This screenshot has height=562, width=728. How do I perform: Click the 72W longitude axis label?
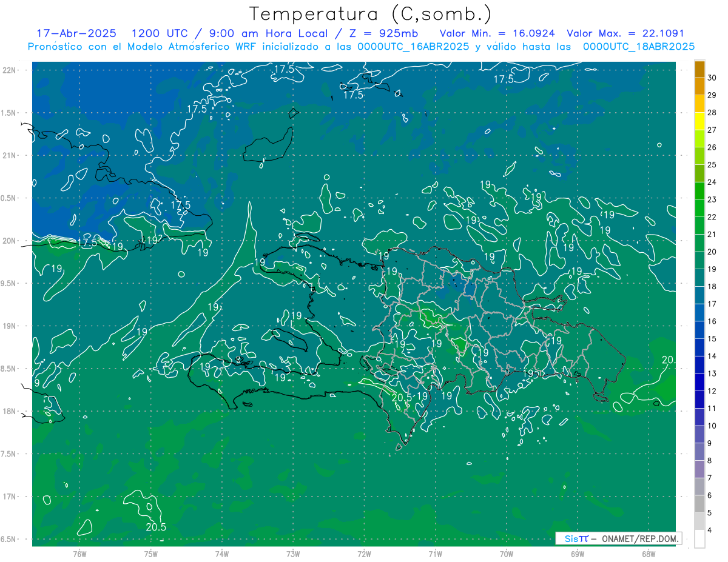coord(364,554)
